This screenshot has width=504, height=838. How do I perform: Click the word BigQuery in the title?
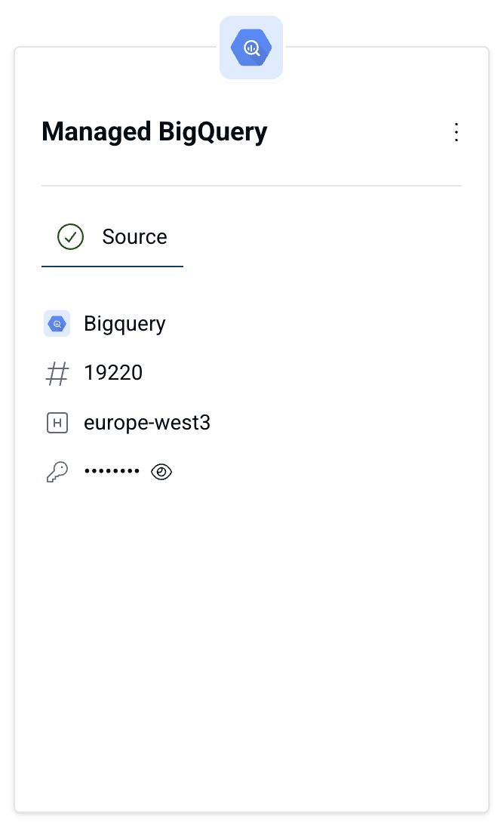213,132
